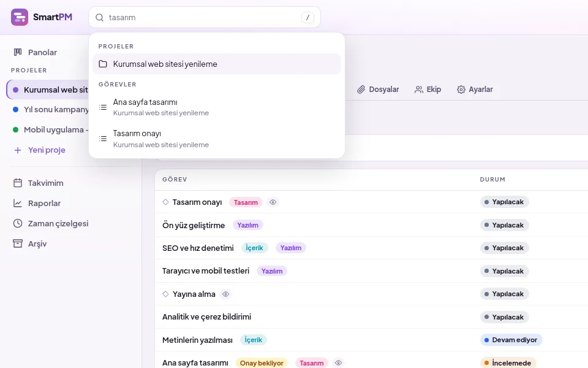Switch to the Ekip tab
Viewport: 588px width, 368px height.
click(428, 90)
